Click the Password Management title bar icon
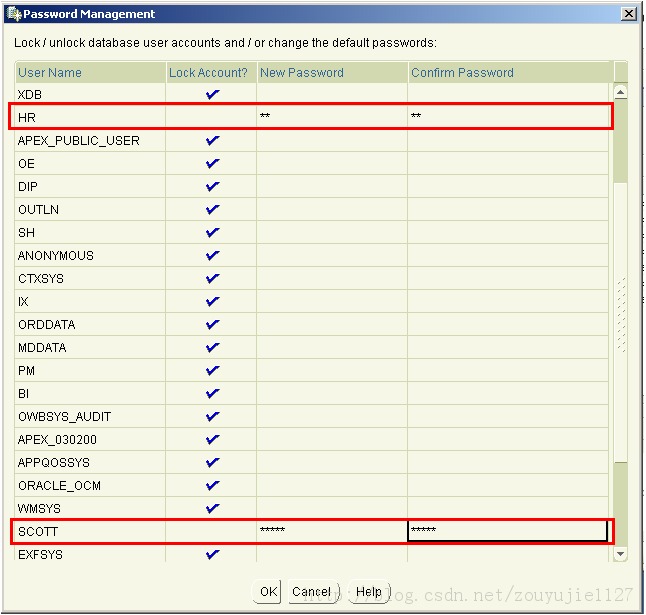Image resolution: width=646 pixels, height=615 pixels. pyautogui.click(x=14, y=14)
